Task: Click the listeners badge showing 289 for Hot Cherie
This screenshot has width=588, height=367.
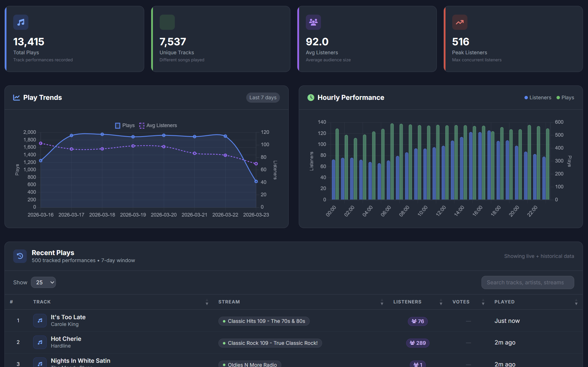Action: 418,343
